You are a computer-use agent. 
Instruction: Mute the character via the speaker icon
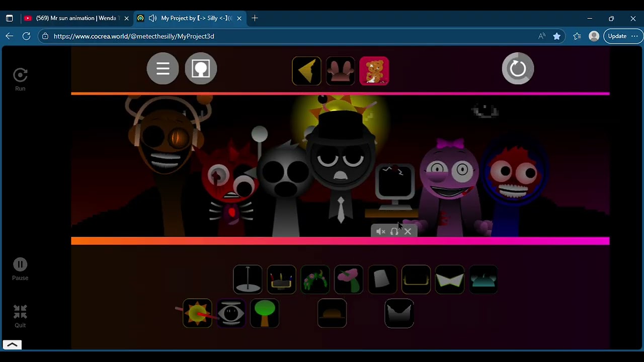[x=381, y=231]
